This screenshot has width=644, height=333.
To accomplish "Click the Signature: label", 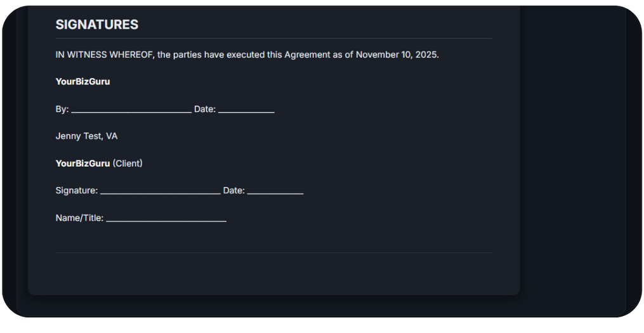I will (77, 190).
